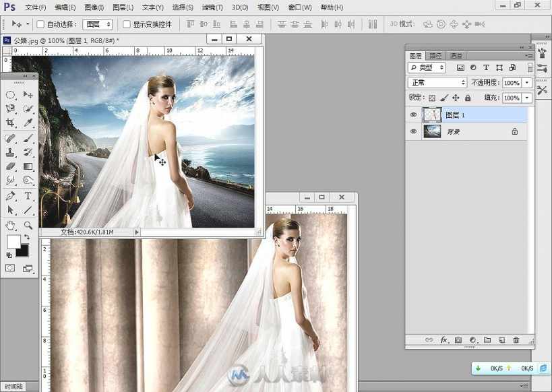
Task: Select the Smudge tool
Action: pos(11,180)
